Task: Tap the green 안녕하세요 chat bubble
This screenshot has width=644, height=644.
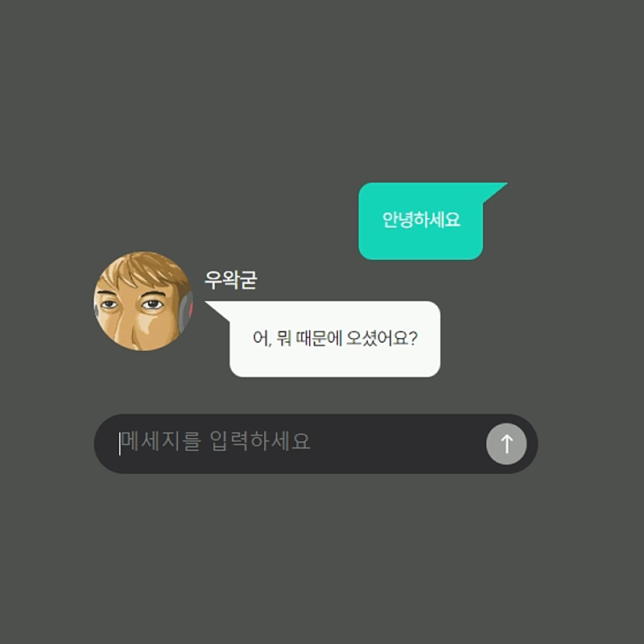Action: [x=421, y=221]
